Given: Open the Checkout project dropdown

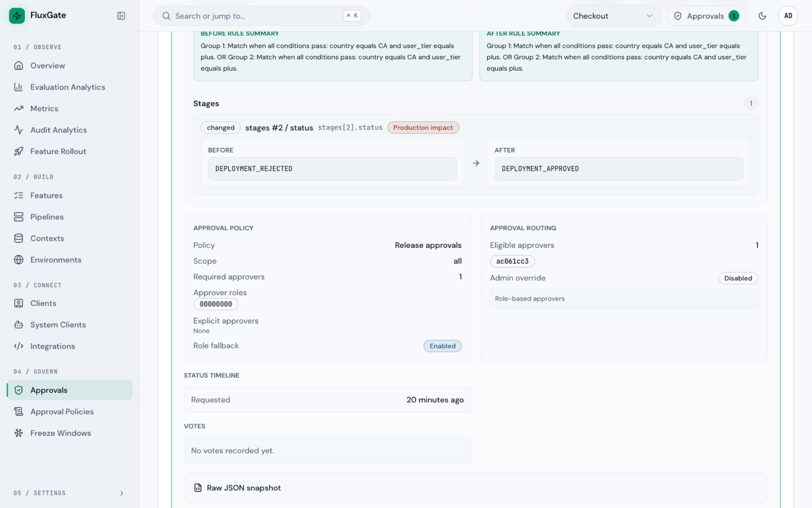Looking at the screenshot, I should click(613, 16).
